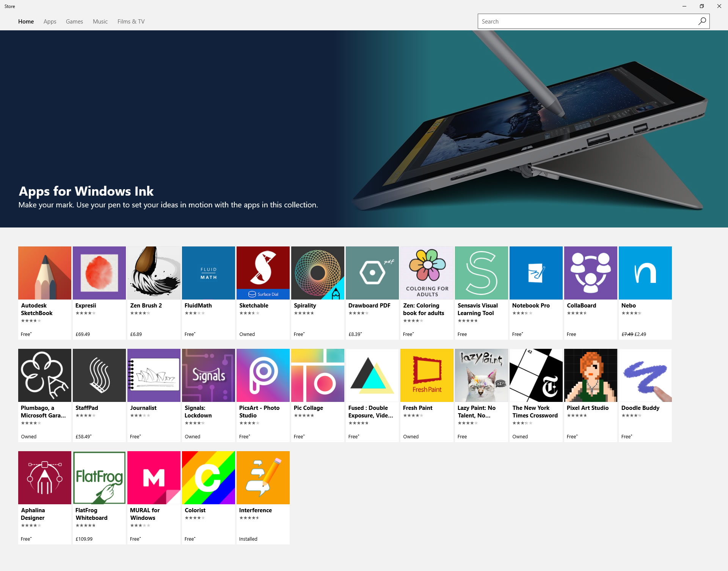Viewport: 728px width, 571px height.
Task: Open the Aphalina Designer icon
Action: tap(45, 478)
